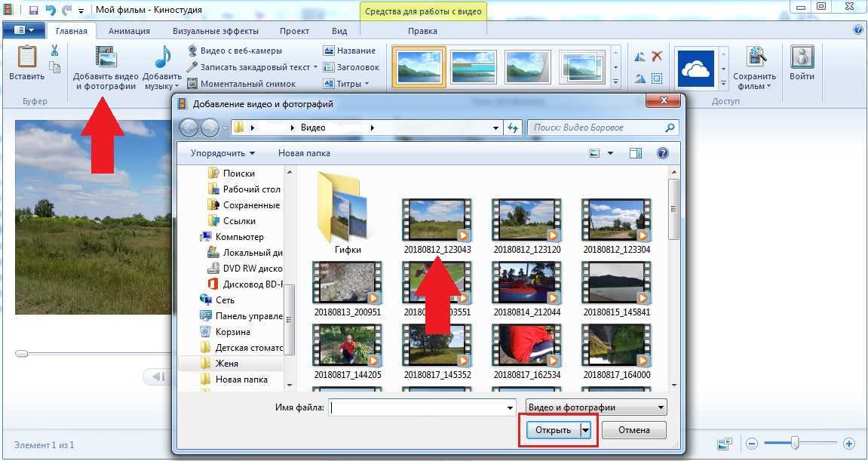
Task: Click the Cut scissors icon in ribbon
Action: pos(54,51)
